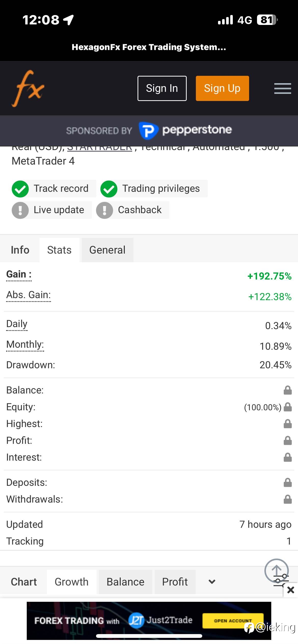Image resolution: width=298 pixels, height=644 pixels.
Task: Switch to the Stats tab
Action: tap(59, 250)
